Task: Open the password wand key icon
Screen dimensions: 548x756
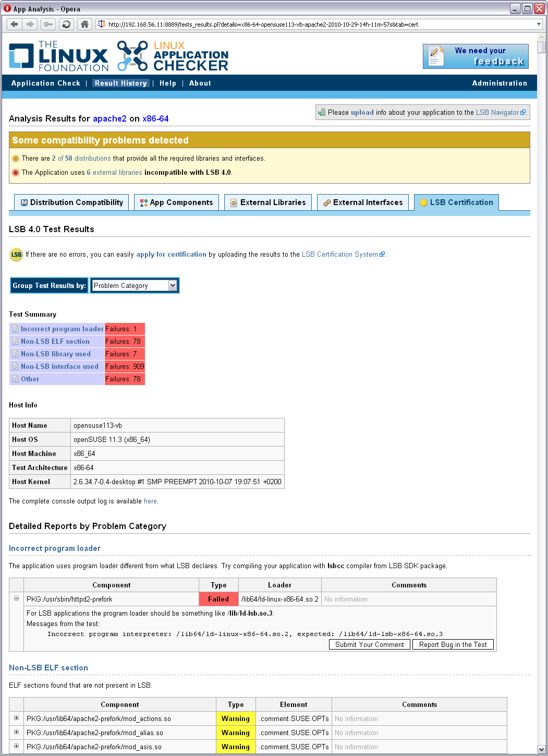Action: pos(48,24)
